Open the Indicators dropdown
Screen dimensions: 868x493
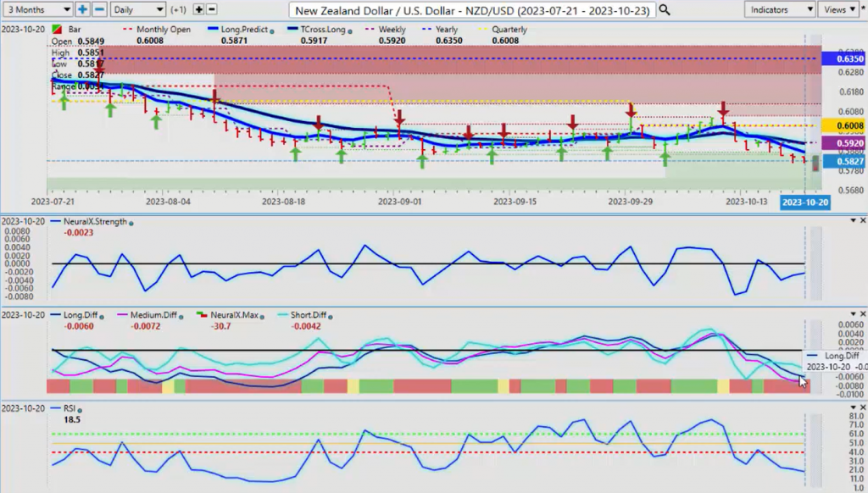(x=780, y=9)
